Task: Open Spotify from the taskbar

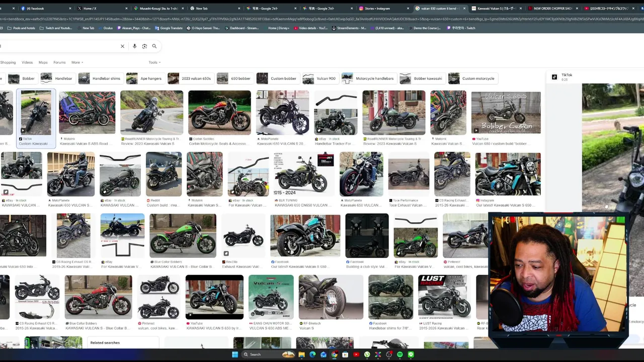Action: tap(400, 354)
